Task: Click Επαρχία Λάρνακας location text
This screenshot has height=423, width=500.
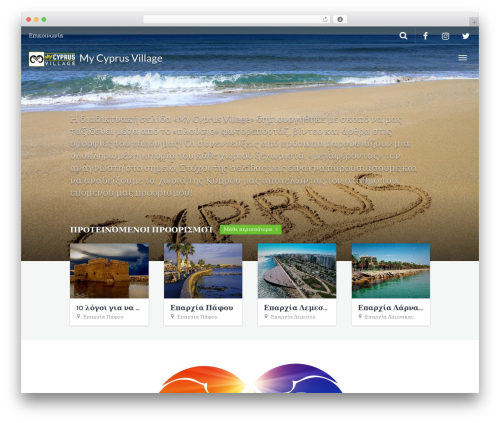Action: pyautogui.click(x=389, y=317)
